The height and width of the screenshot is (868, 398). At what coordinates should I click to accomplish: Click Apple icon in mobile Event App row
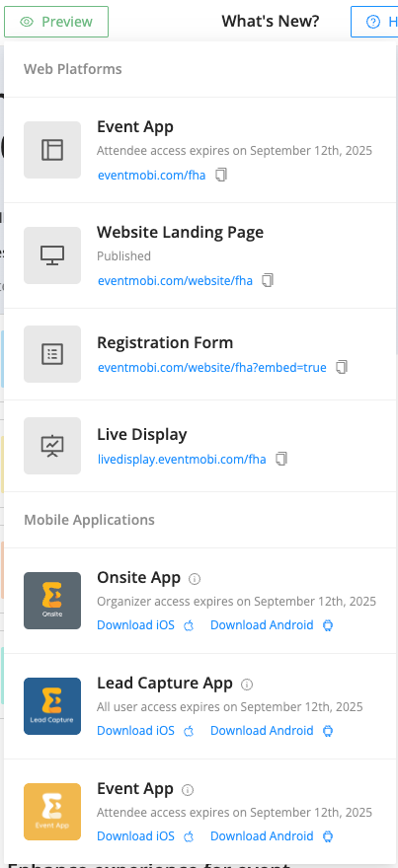[x=189, y=836]
